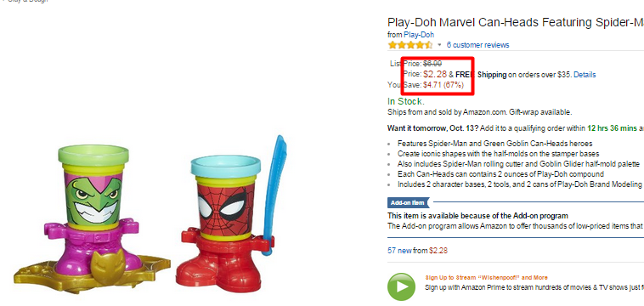Open the Play-Doh brand link
The width and height of the screenshot is (644, 306).
point(419,35)
